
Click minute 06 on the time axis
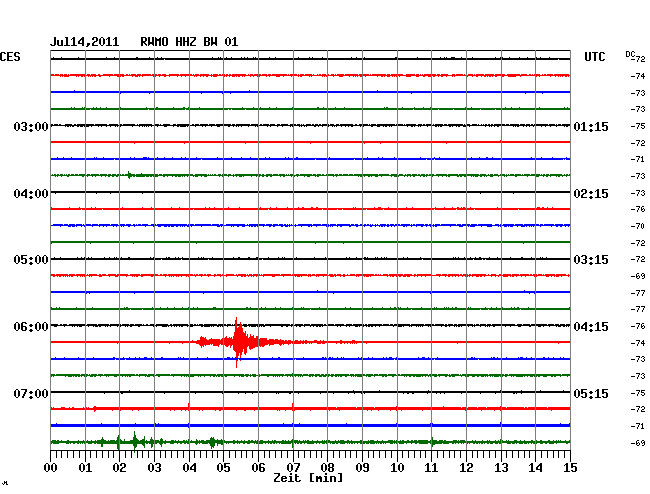(x=258, y=467)
